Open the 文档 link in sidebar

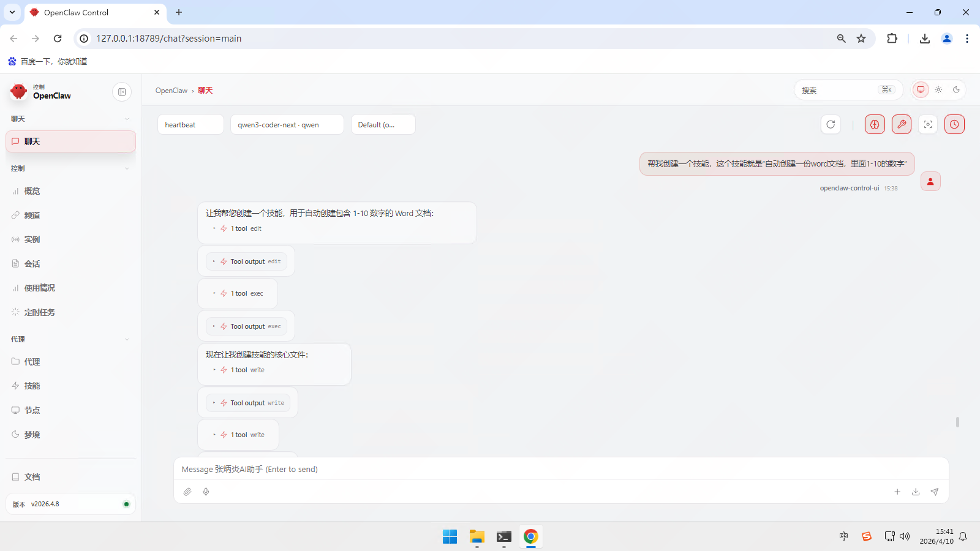point(32,477)
